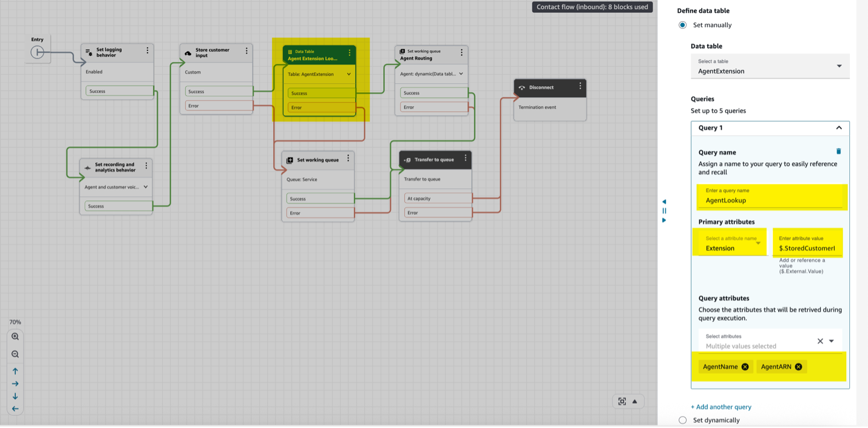This screenshot has height=428, width=868.
Task: Collapse the Query 1 section
Action: click(839, 127)
